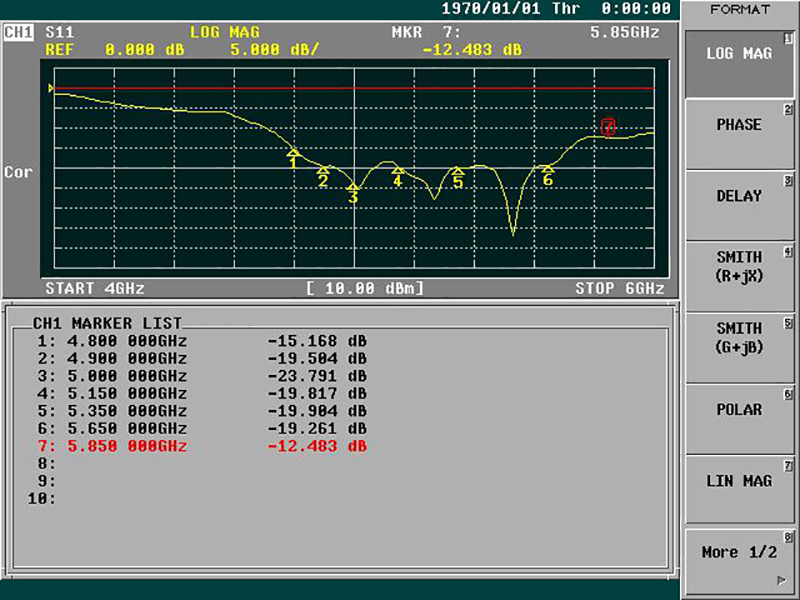
Task: Click the yellow reference level arrow
Action: tap(51, 88)
